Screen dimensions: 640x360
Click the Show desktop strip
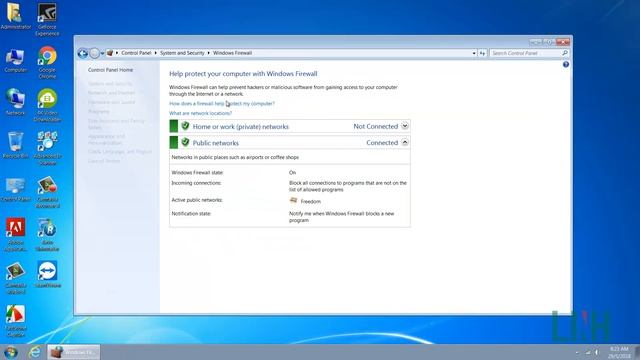pyautogui.click(x=637, y=352)
